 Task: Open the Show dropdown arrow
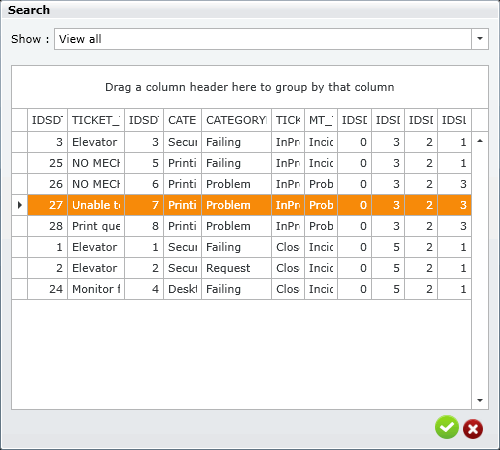480,39
